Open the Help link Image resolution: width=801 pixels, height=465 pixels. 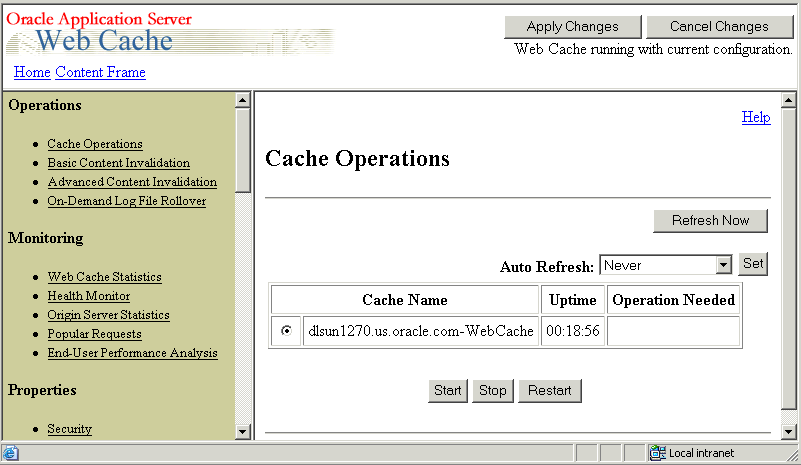tap(756, 117)
